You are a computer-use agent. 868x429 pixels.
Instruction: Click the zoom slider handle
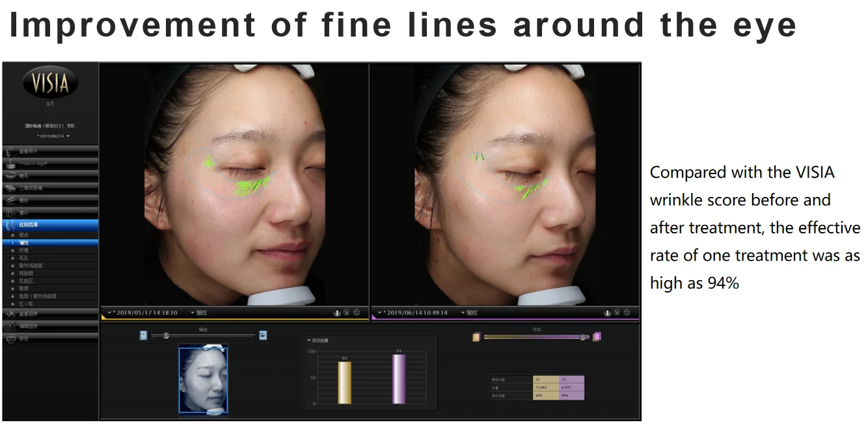click(x=167, y=335)
